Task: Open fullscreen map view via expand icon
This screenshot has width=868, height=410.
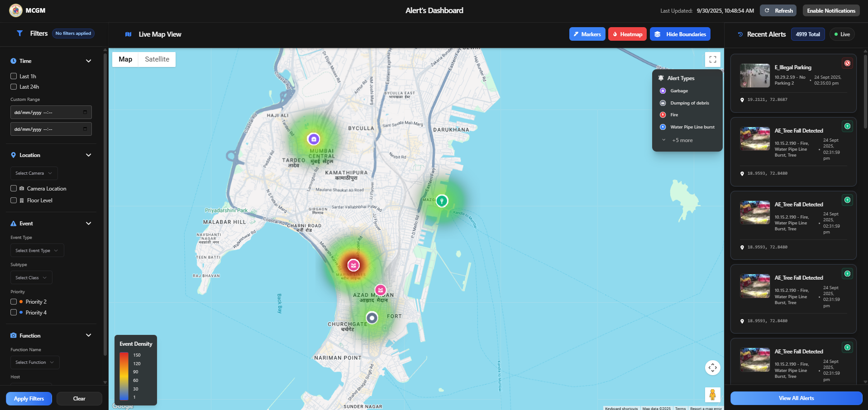Action: tap(712, 59)
